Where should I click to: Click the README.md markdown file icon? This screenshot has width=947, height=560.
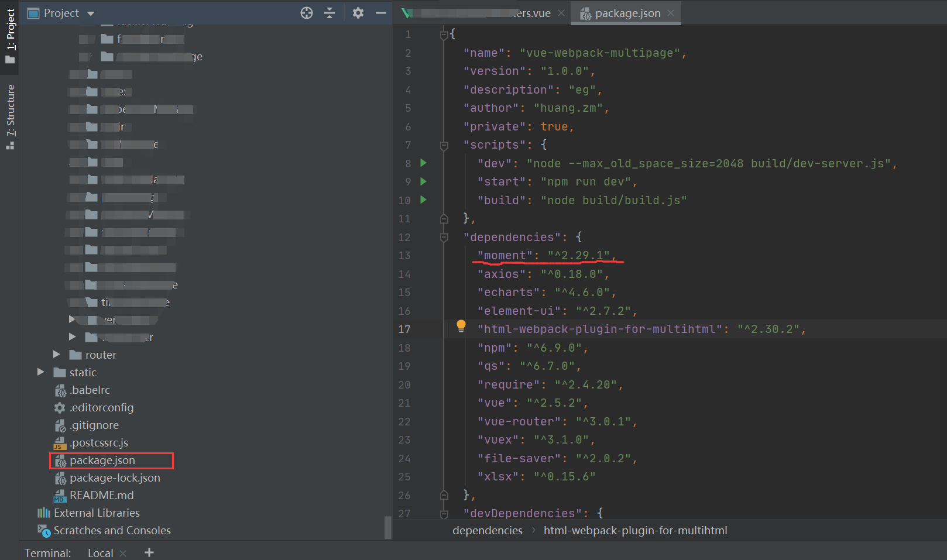pos(60,496)
